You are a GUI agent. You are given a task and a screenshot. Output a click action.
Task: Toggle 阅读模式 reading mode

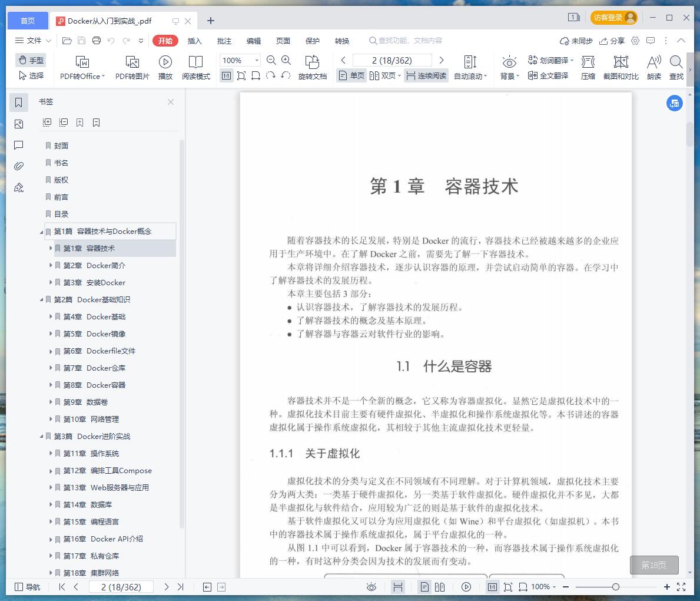(196, 68)
